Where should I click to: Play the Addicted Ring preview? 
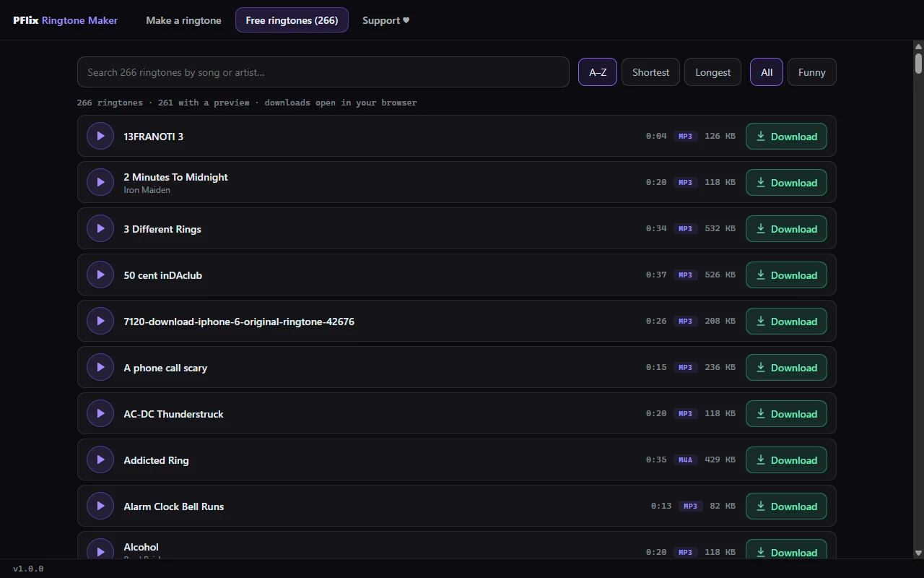click(100, 460)
